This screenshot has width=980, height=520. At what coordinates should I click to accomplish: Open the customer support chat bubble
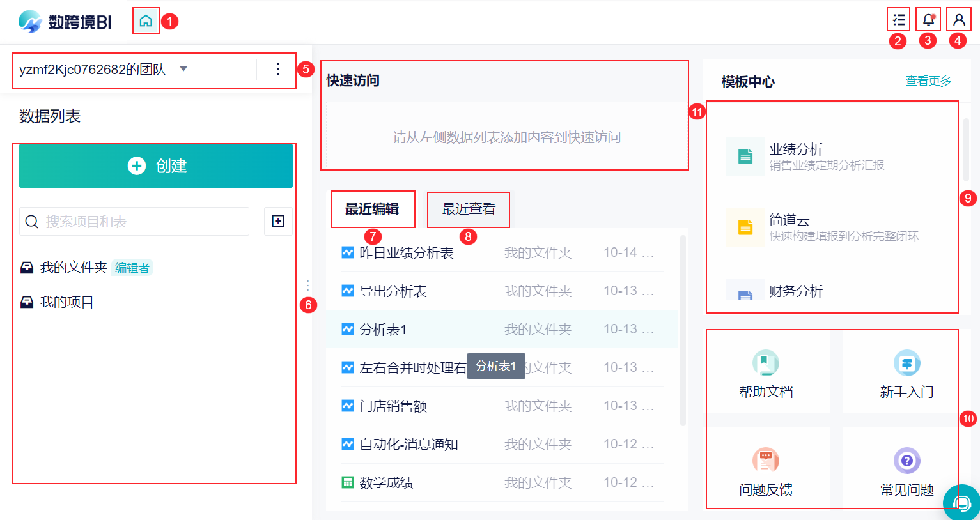coord(962,503)
